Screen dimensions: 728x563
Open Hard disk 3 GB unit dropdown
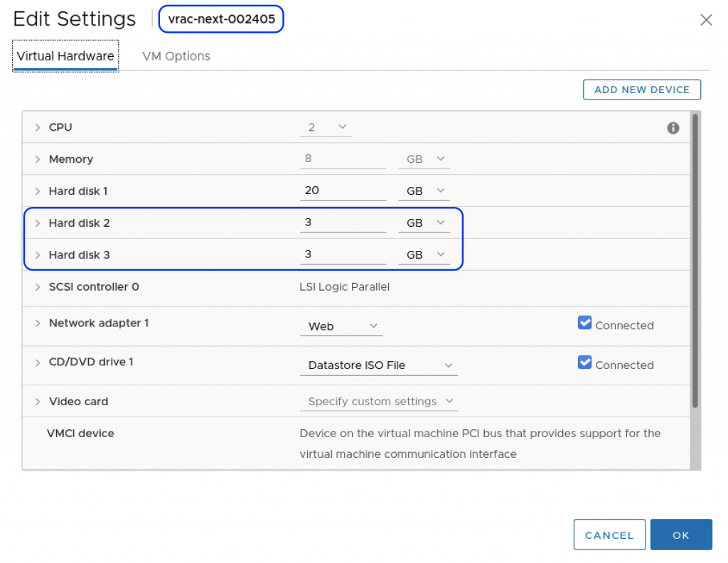click(424, 254)
